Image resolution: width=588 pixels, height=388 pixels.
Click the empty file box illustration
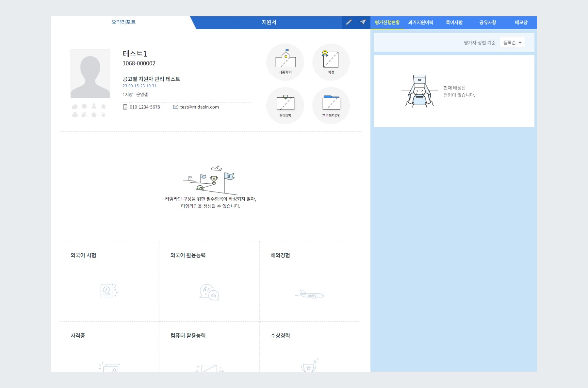click(419, 91)
